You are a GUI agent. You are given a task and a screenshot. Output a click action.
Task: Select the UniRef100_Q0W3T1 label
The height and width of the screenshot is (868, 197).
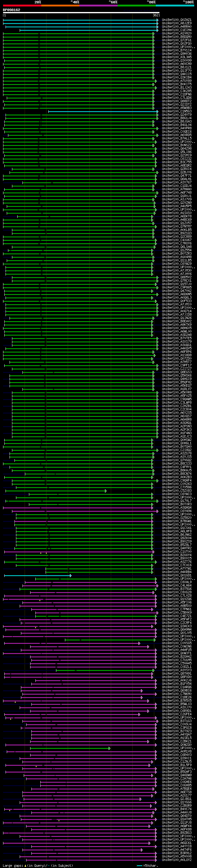pos(176,653)
